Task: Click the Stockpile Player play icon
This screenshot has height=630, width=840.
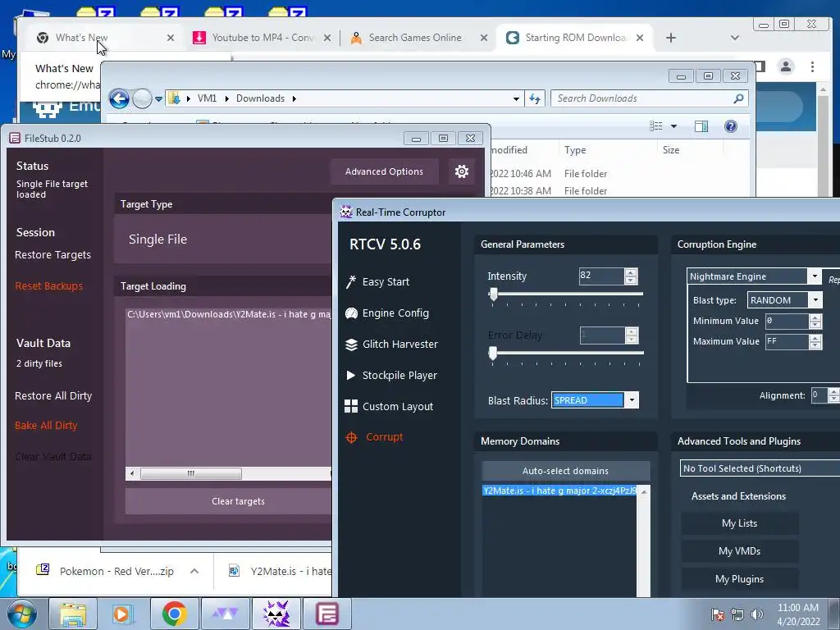Action: (x=351, y=376)
